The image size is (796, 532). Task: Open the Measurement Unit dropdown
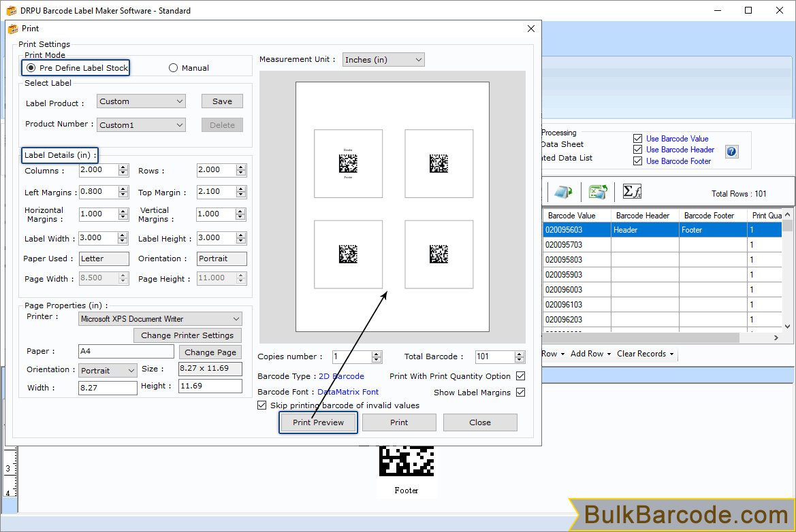[x=383, y=60]
